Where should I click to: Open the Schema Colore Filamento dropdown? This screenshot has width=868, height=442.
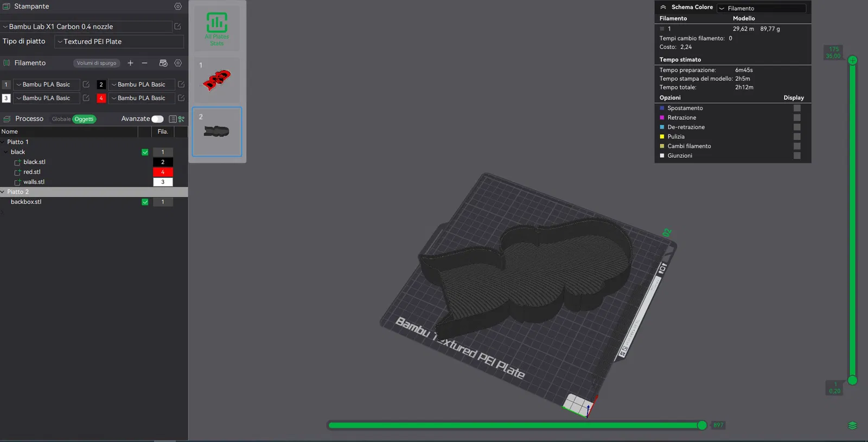(761, 8)
